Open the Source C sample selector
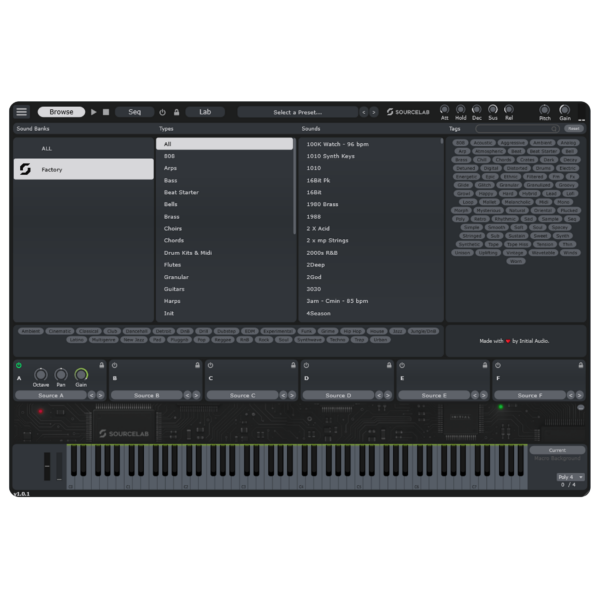 point(243,395)
